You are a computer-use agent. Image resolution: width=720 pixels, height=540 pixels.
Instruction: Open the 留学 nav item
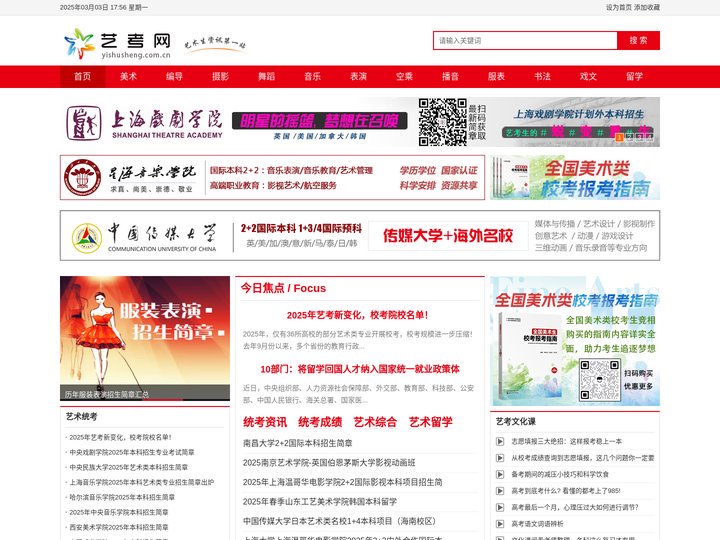[635, 77]
